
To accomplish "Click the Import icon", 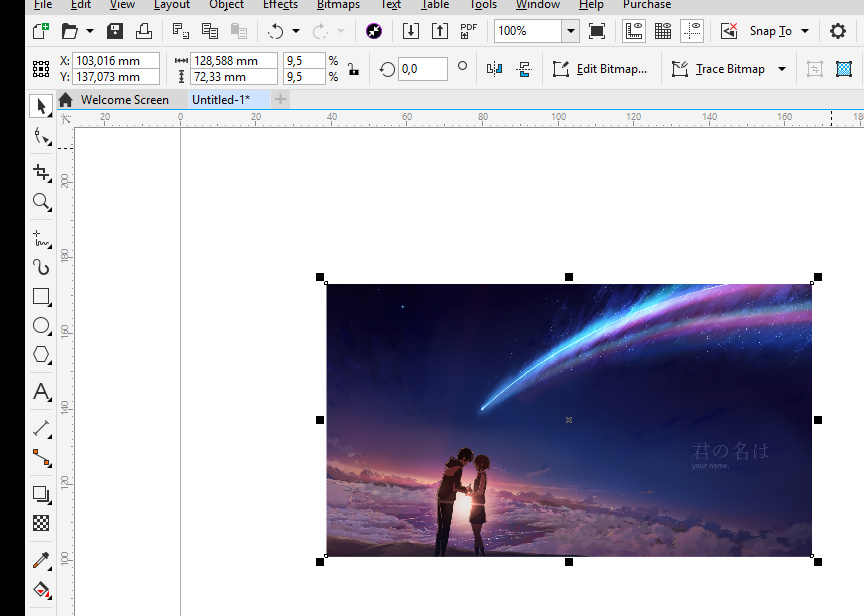I will point(411,31).
